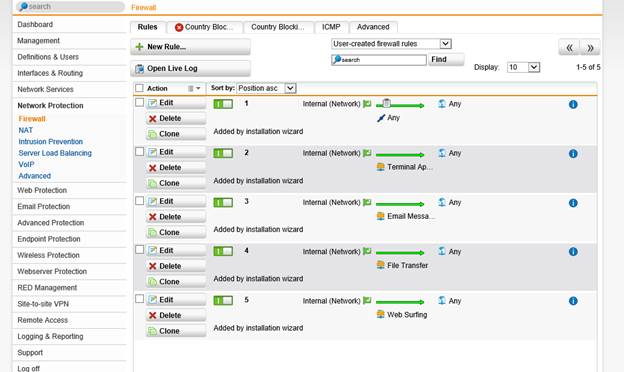
Task: Click the Find button
Action: click(x=446, y=60)
